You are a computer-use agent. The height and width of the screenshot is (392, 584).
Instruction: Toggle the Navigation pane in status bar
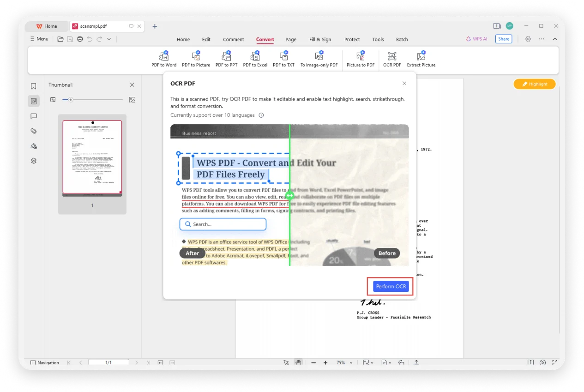point(45,362)
